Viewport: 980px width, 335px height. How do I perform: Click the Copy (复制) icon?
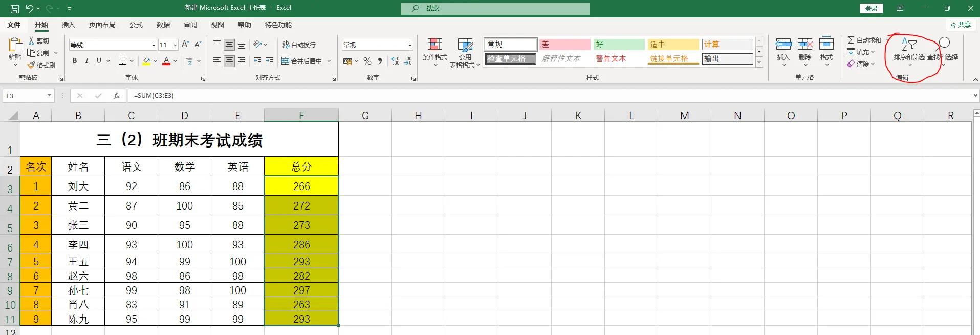tap(32, 53)
